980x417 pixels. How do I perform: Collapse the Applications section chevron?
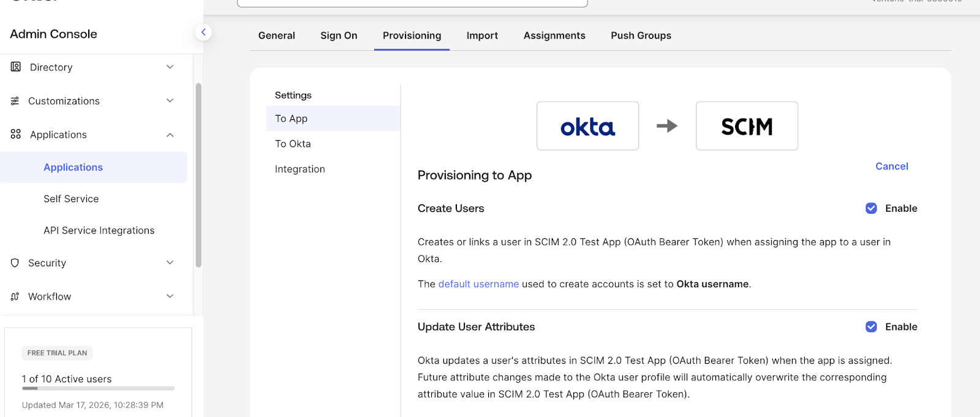(170, 135)
